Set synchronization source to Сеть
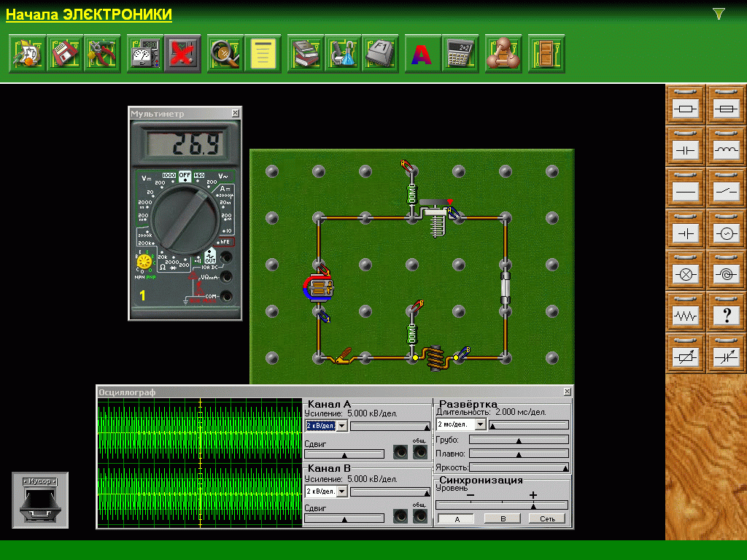 (547, 518)
